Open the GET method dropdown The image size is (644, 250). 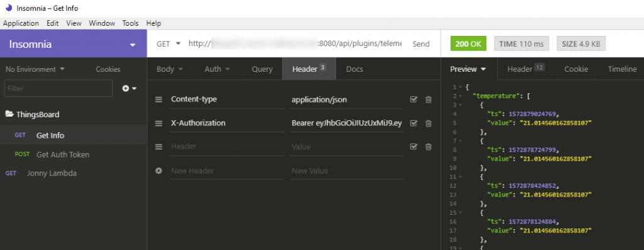click(x=169, y=43)
